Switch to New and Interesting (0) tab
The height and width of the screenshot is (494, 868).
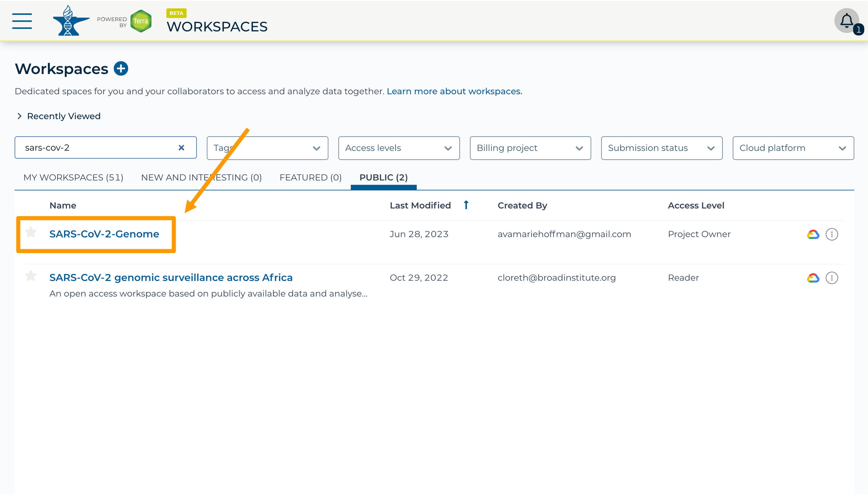(x=201, y=177)
